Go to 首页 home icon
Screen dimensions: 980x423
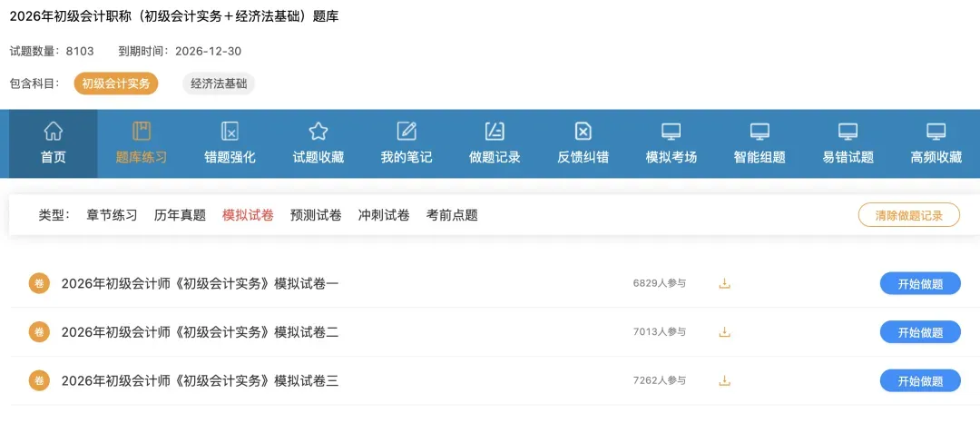54,132
